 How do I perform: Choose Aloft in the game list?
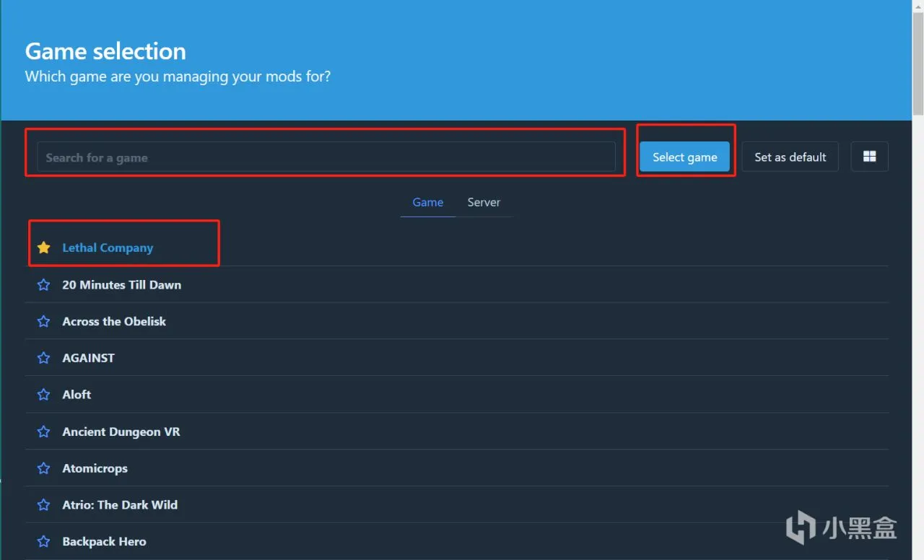pyautogui.click(x=77, y=395)
